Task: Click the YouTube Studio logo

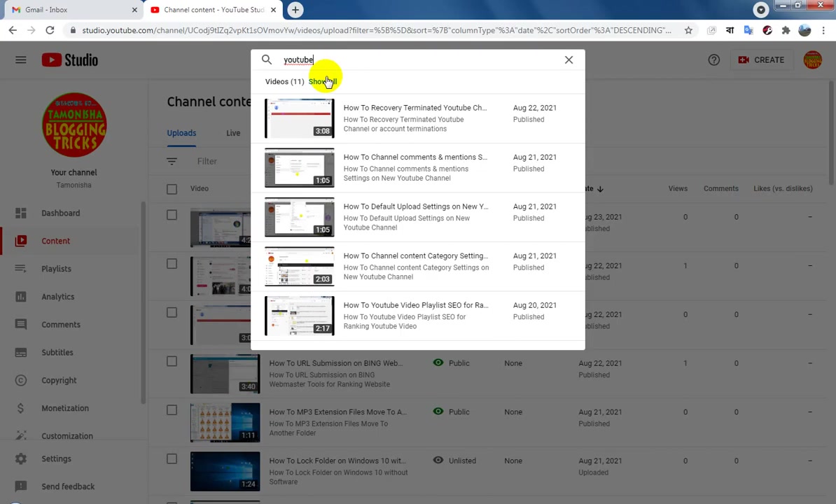Action: (x=70, y=59)
